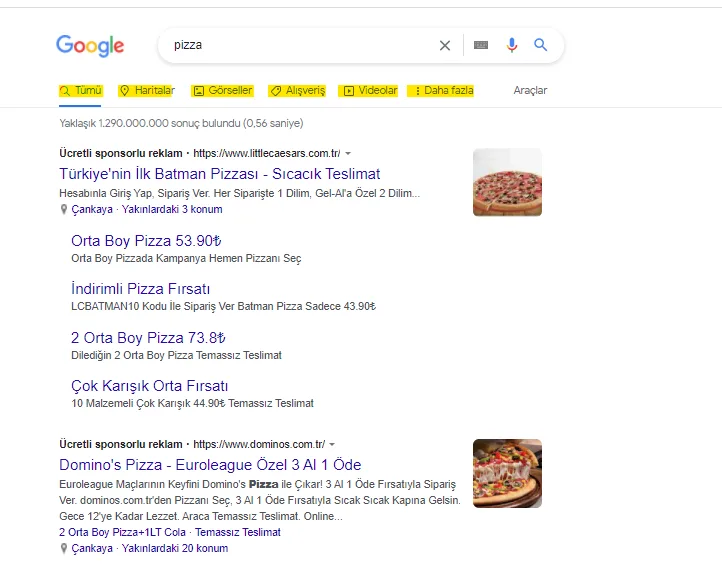Open the İndirimli Pizza Fırsatı sitelink
Viewport: 722px width, 568px height.
point(140,289)
